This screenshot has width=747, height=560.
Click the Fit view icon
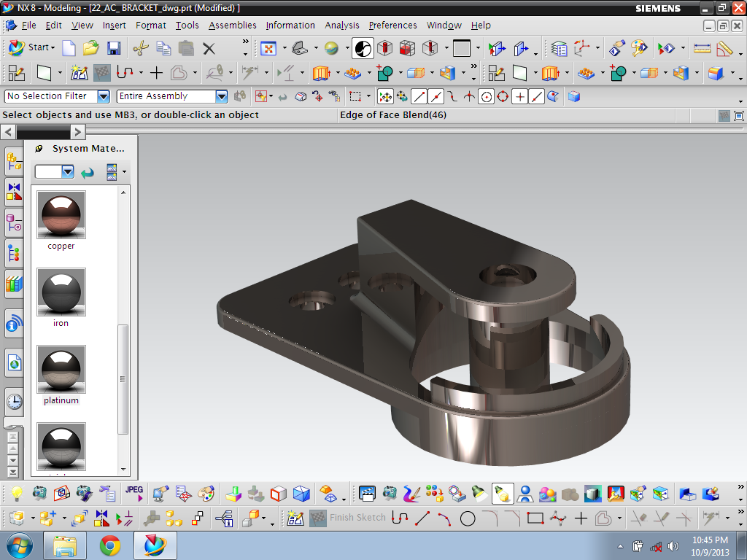tap(268, 48)
